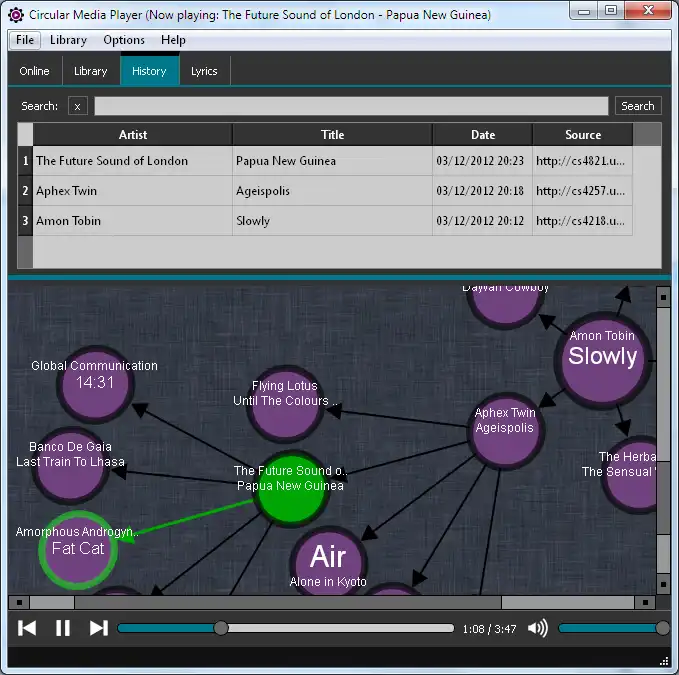
Task: Focus the search text field
Action: pos(351,106)
